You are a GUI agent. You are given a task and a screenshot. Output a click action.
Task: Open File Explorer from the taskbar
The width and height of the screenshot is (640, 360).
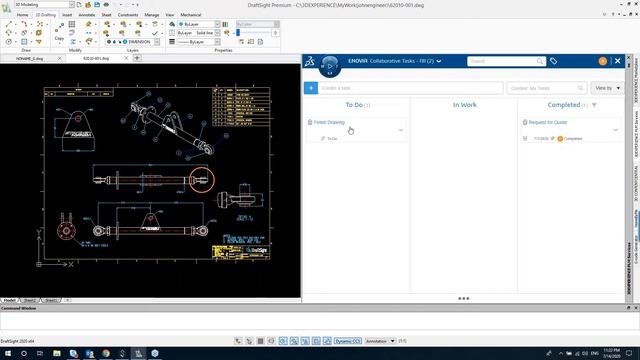click(x=57, y=353)
